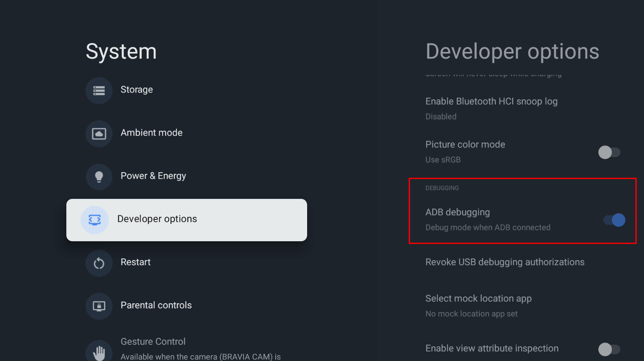Open Enable Bluetooth HCI snoop log
The image size is (644, 361).
(x=522, y=109)
